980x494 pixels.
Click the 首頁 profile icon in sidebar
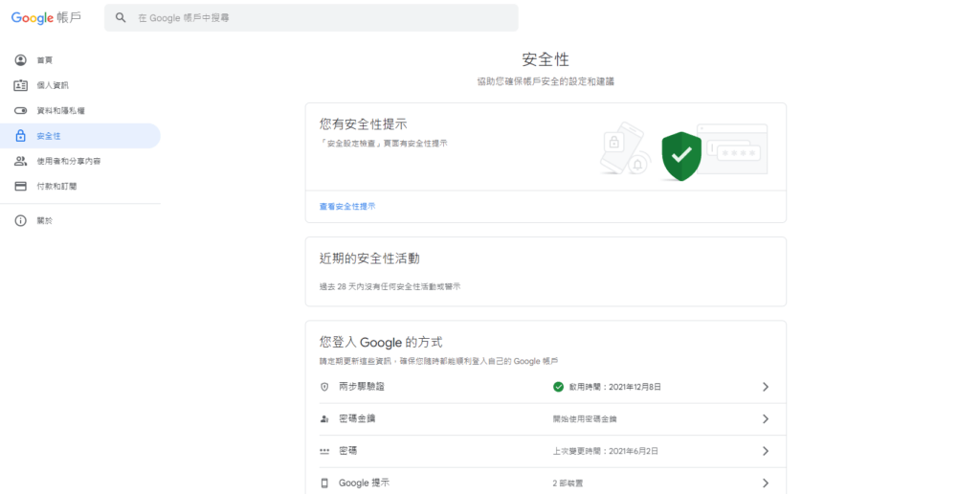[x=20, y=60]
